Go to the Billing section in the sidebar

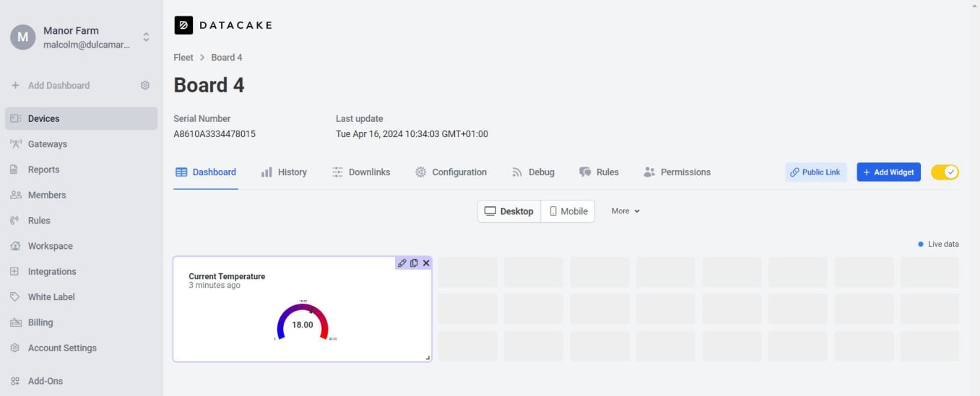[40, 322]
